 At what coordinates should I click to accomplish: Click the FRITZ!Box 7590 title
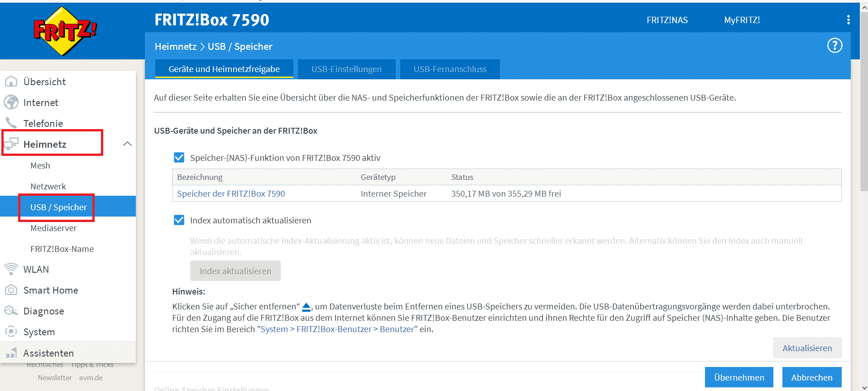tap(212, 20)
